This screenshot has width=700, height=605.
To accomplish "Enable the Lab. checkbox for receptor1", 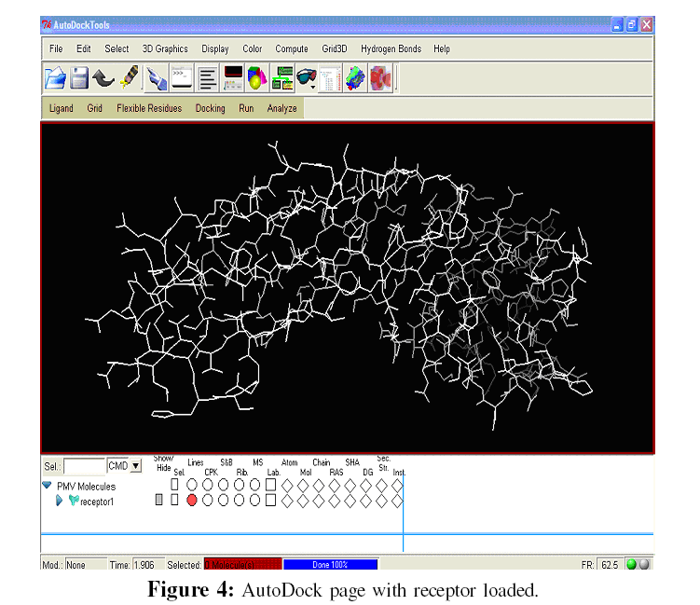I will coord(271,501).
